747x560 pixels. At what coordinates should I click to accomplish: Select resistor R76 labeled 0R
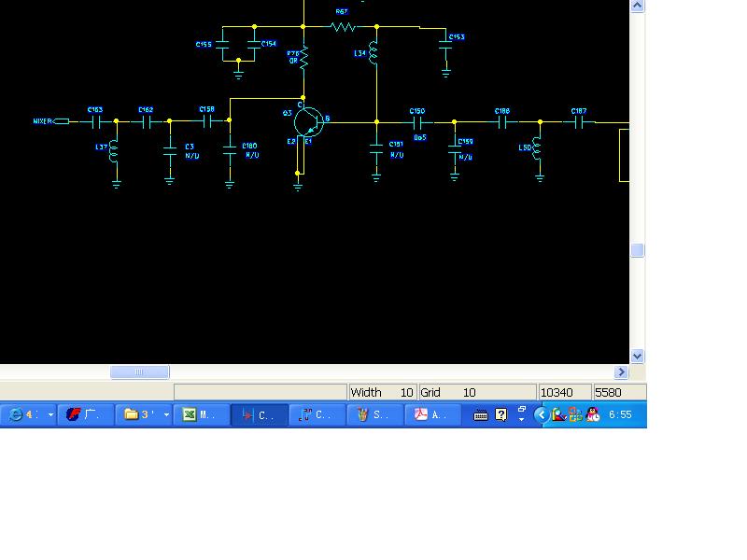303,58
